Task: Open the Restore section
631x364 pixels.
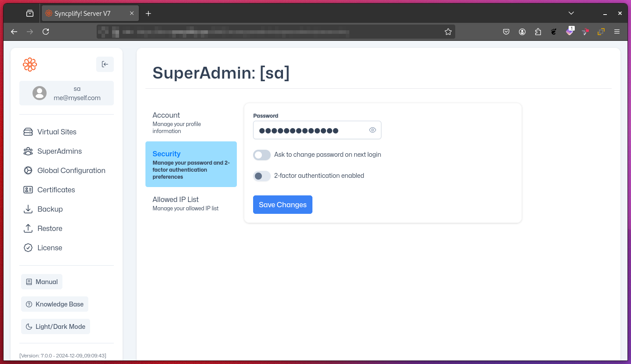Action: pos(50,228)
